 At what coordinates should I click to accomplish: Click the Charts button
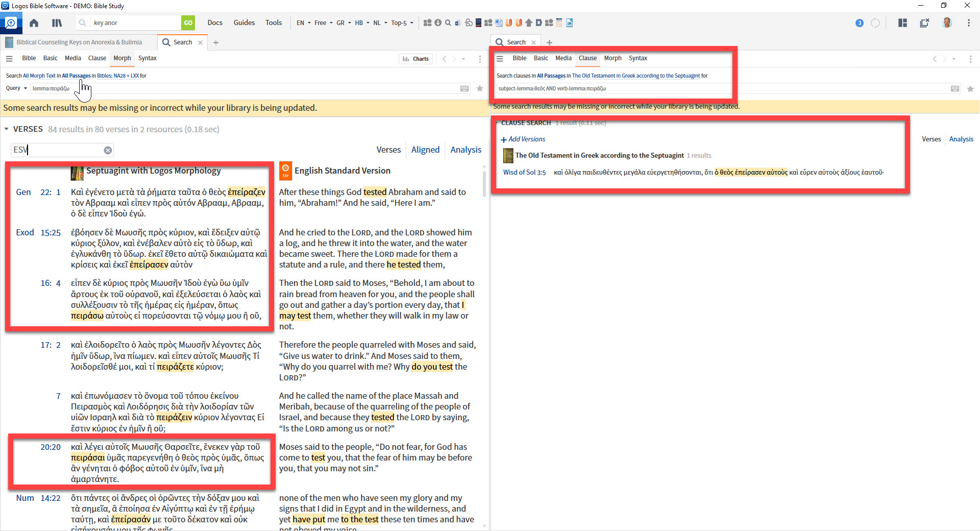tap(415, 59)
